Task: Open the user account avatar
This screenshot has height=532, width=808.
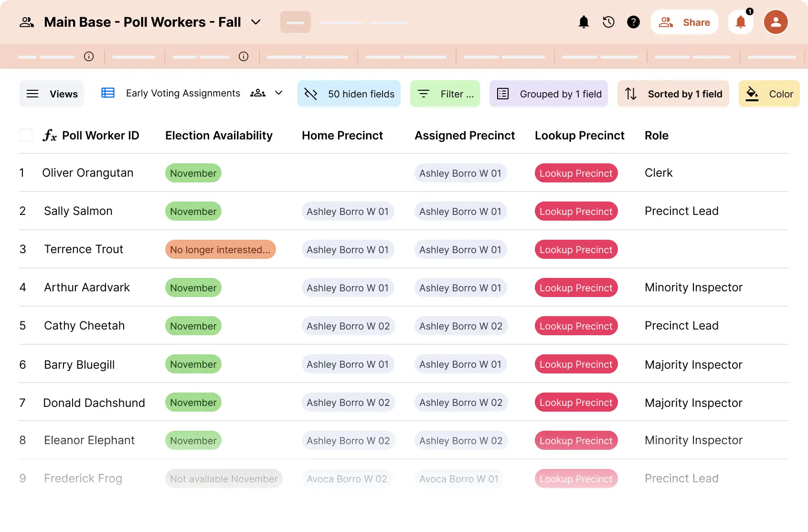Action: (x=776, y=22)
